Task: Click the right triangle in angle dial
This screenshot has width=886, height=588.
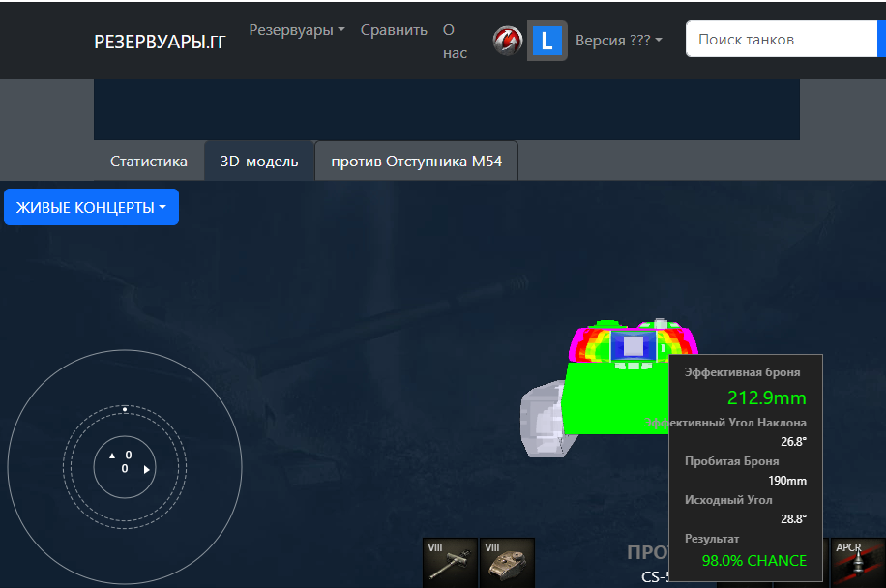Action: pos(147,469)
